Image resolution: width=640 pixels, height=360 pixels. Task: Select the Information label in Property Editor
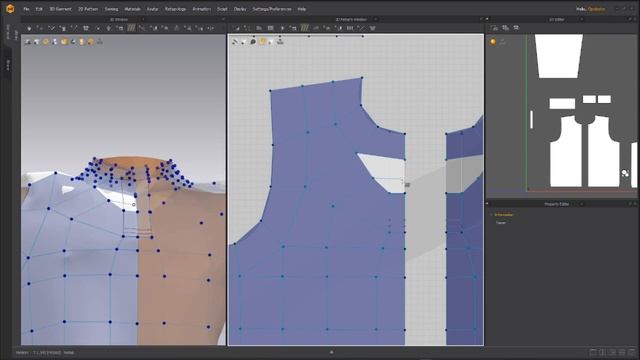pos(504,215)
